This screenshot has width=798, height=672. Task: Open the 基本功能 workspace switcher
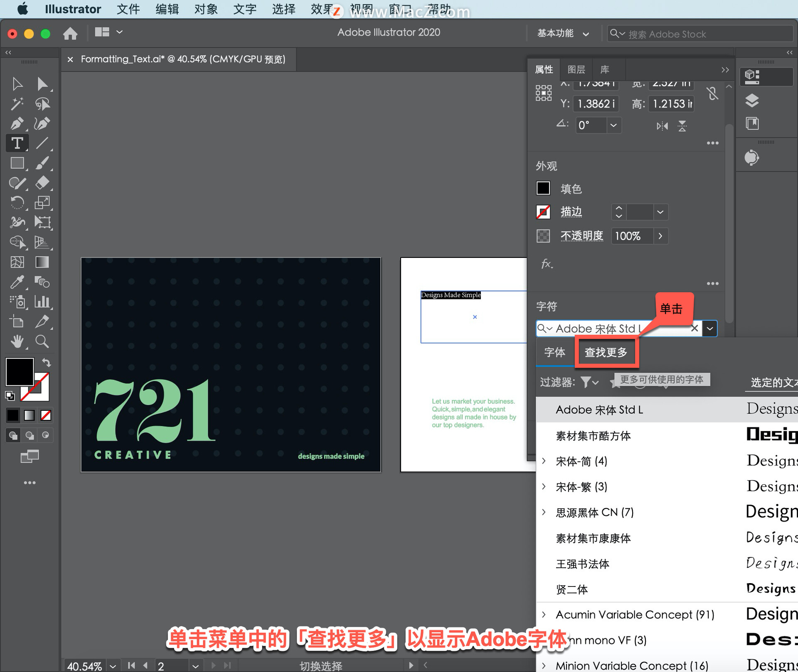pos(563,33)
